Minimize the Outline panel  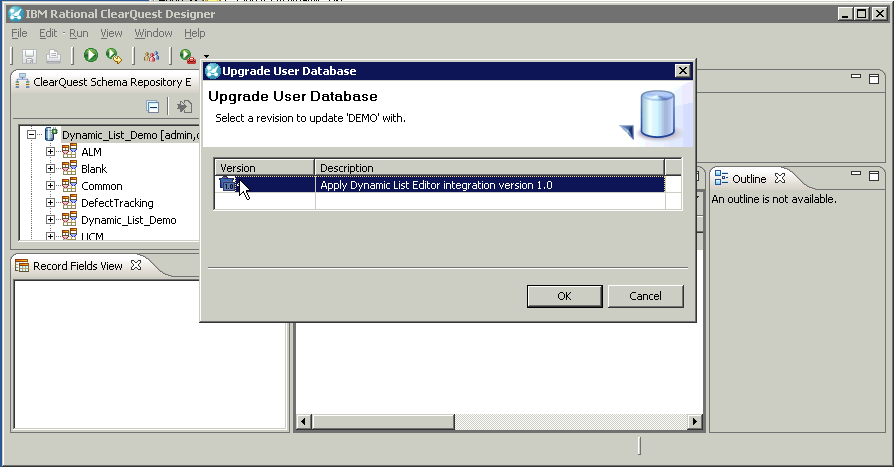856,173
